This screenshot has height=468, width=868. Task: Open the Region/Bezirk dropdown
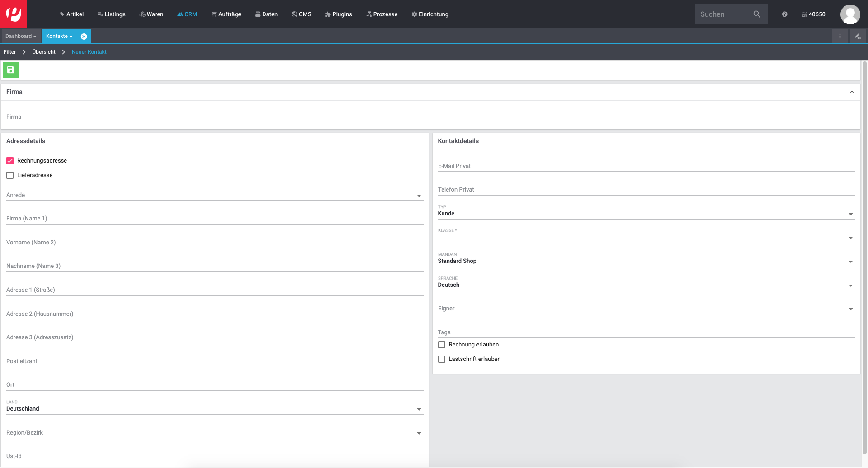pyautogui.click(x=215, y=433)
